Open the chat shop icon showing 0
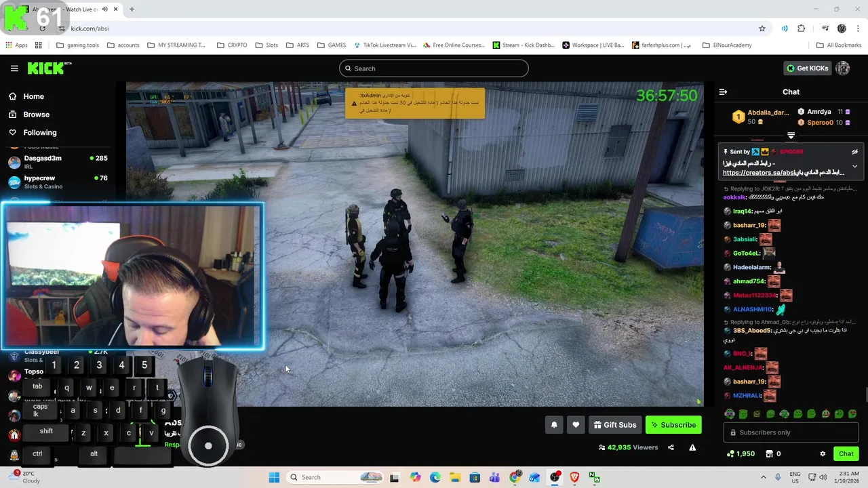This screenshot has width=868, height=488. coord(773,454)
